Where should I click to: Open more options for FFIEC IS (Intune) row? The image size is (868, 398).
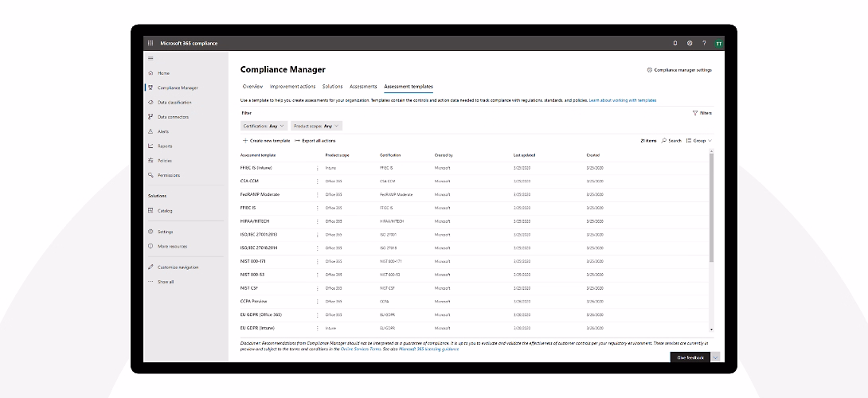(317, 168)
